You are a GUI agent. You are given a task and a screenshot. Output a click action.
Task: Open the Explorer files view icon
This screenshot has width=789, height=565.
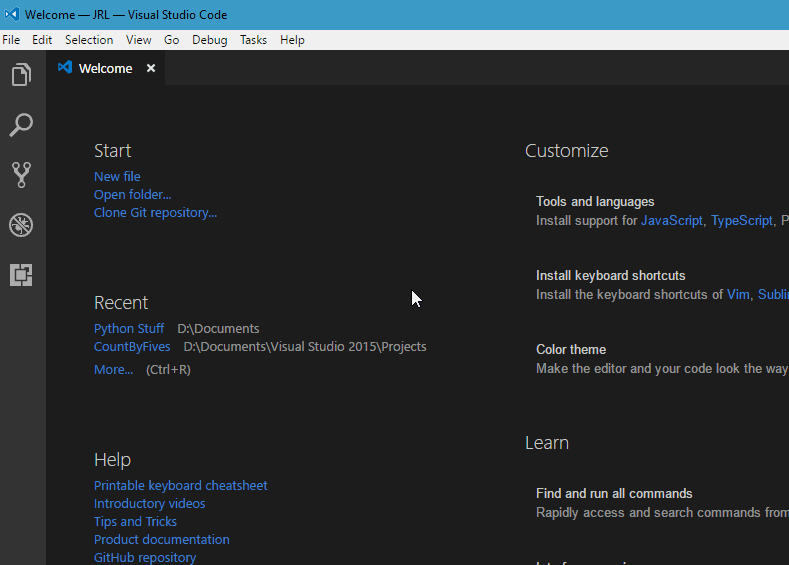click(21, 74)
